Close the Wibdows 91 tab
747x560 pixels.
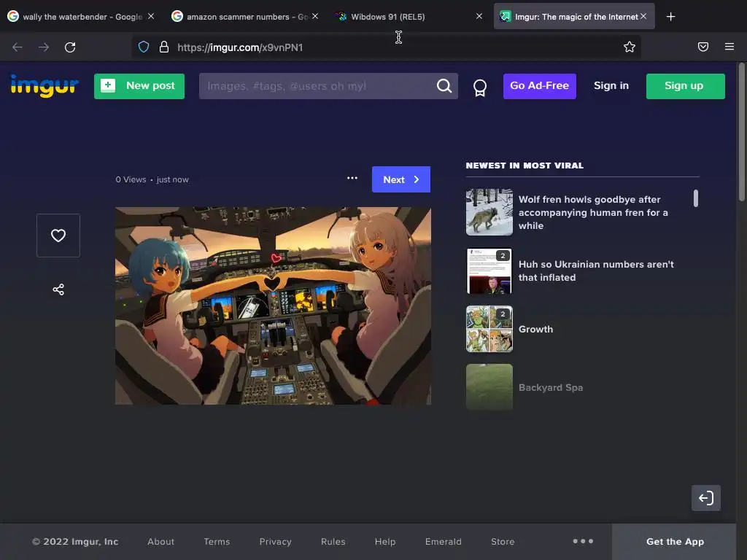(x=479, y=16)
